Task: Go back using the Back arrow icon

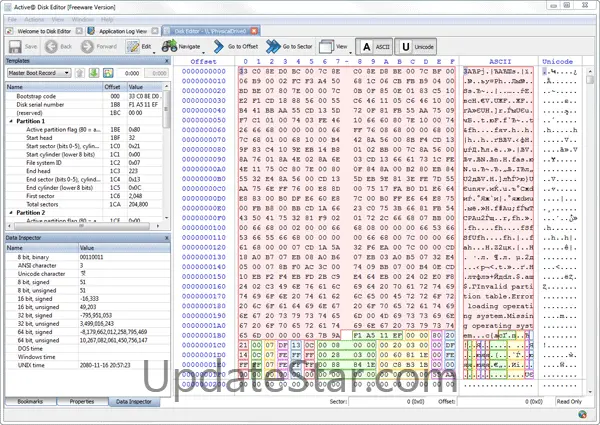Action: (51, 47)
